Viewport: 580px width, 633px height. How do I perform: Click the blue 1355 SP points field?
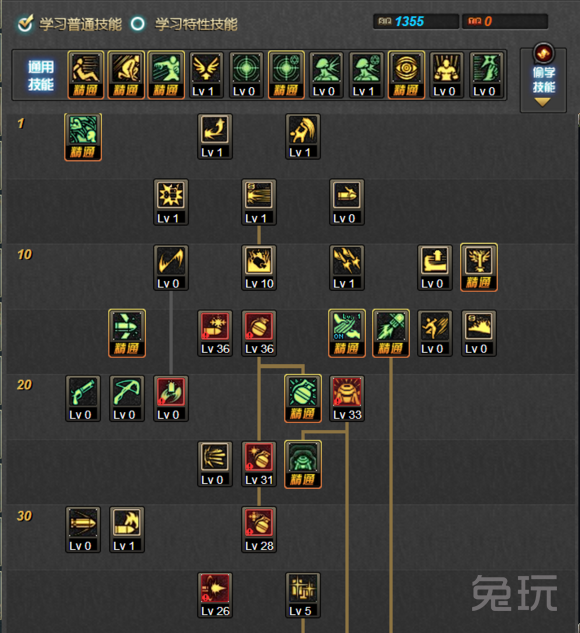click(416, 21)
